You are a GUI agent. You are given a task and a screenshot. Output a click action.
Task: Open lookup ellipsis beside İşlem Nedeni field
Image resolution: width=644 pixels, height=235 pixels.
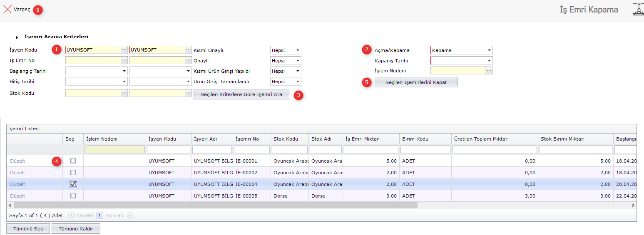click(x=489, y=71)
